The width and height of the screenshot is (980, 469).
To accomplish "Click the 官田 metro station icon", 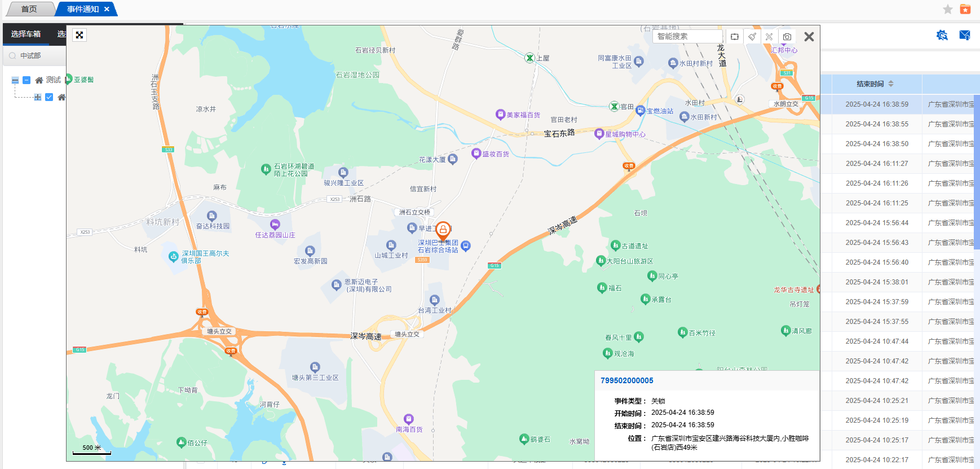I will [614, 106].
